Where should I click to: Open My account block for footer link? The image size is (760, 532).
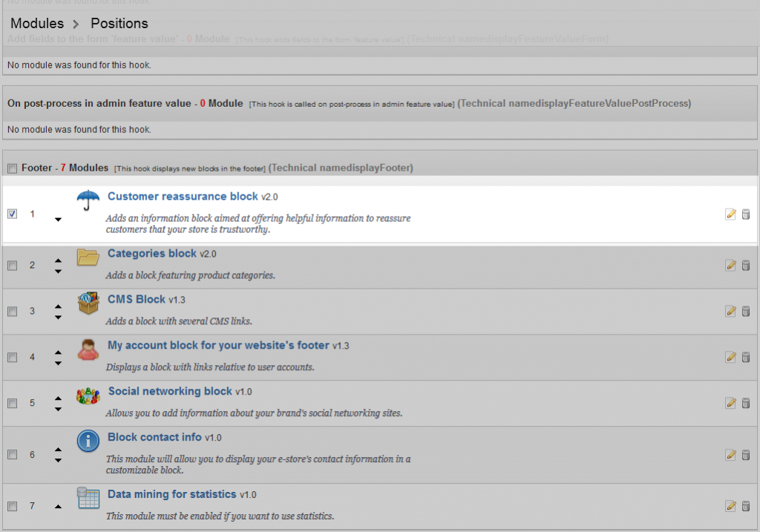(x=218, y=345)
